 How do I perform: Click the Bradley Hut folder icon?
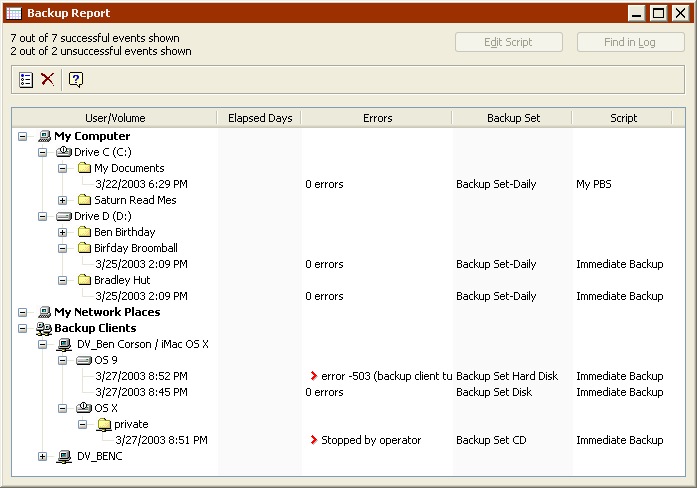[84, 280]
